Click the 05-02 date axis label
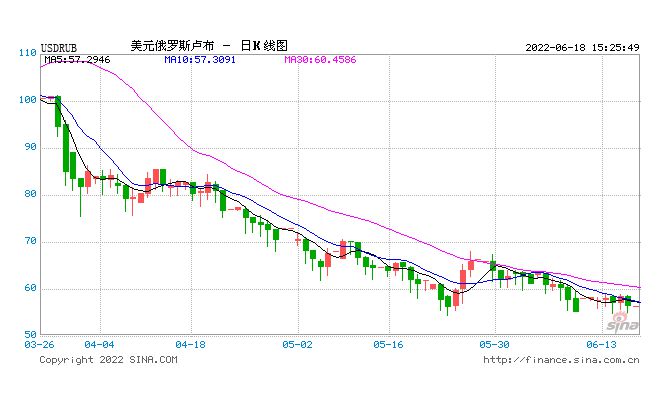The image size is (658, 395). point(298,345)
